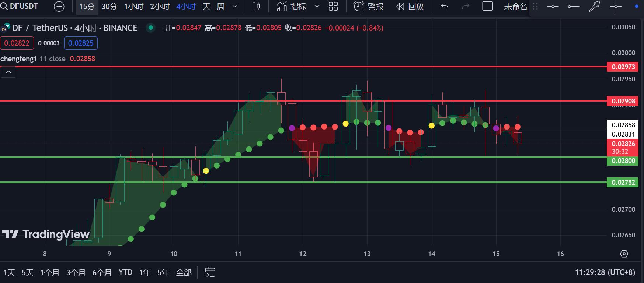The image size is (644, 283).
Task: Click the add symbol plus icon
Action: [59, 7]
